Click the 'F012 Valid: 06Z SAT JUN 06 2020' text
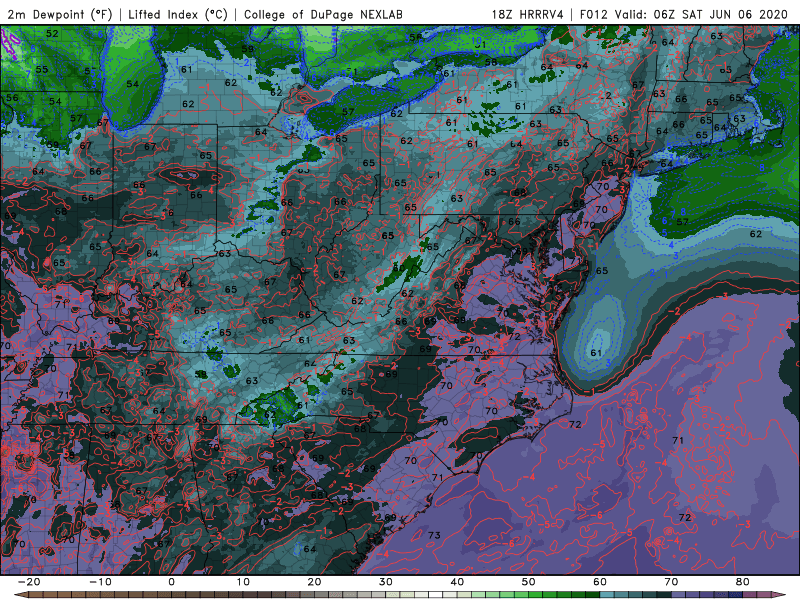800x600 pixels. [684, 14]
